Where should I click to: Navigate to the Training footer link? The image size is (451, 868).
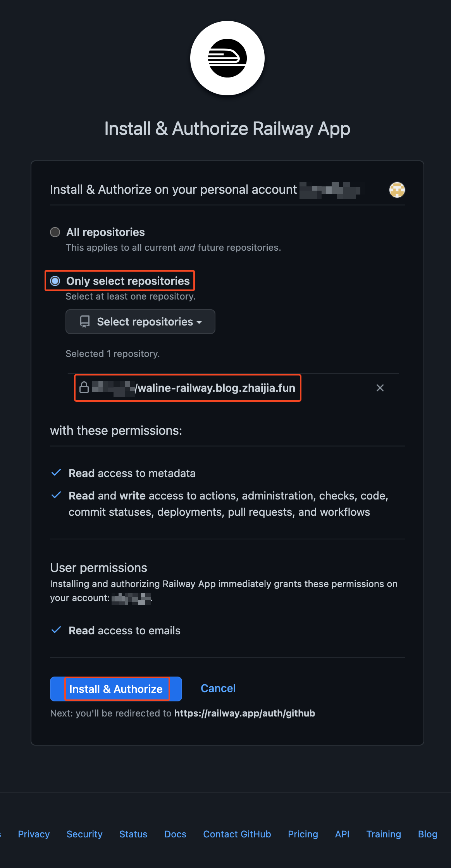pyautogui.click(x=384, y=834)
